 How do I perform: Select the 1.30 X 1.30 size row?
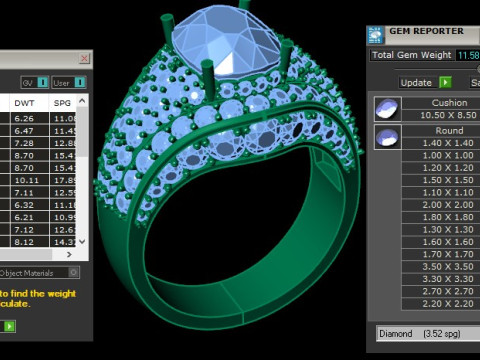[441, 229]
